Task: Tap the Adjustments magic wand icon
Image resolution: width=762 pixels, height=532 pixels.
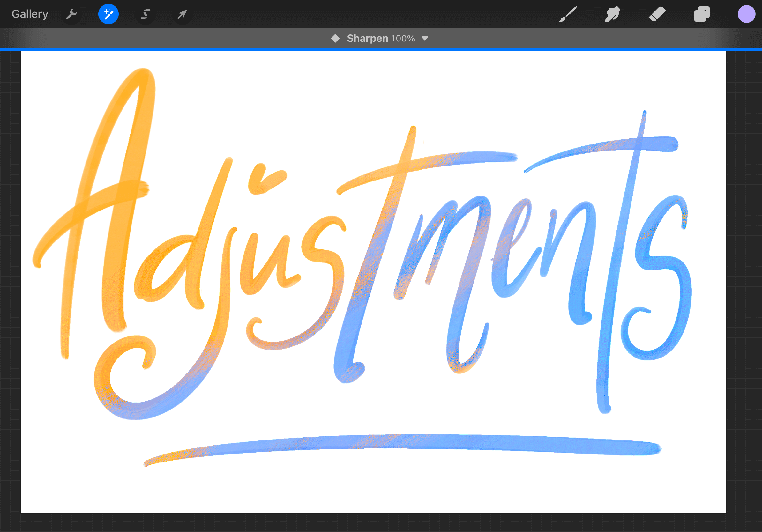Action: [x=108, y=14]
